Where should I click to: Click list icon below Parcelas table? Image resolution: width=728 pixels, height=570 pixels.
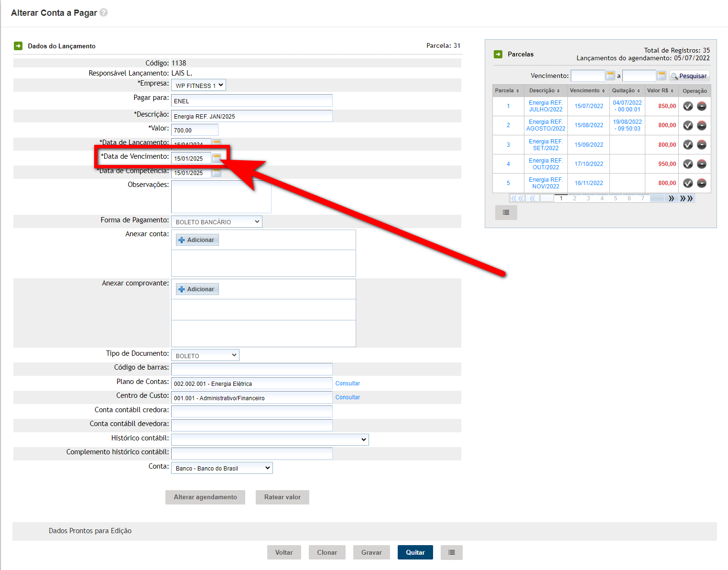(506, 212)
